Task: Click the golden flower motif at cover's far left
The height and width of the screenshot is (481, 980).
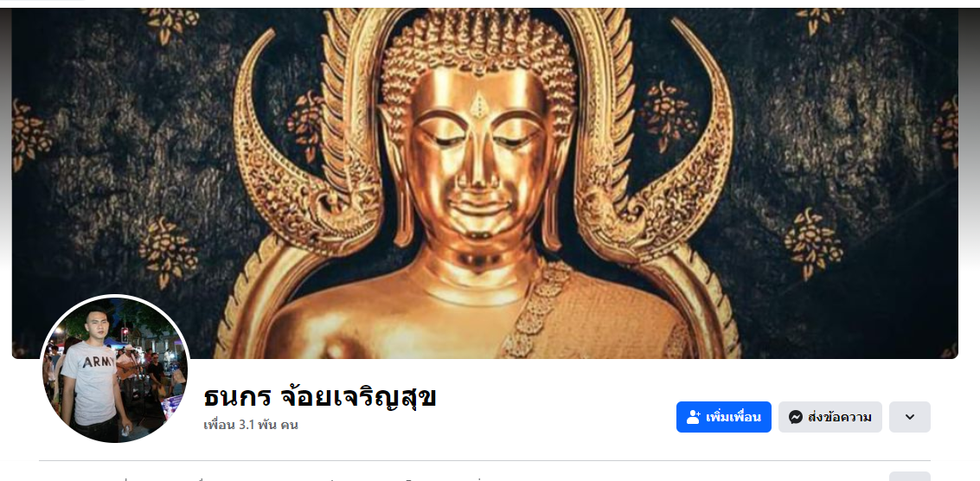Action: point(29,136)
